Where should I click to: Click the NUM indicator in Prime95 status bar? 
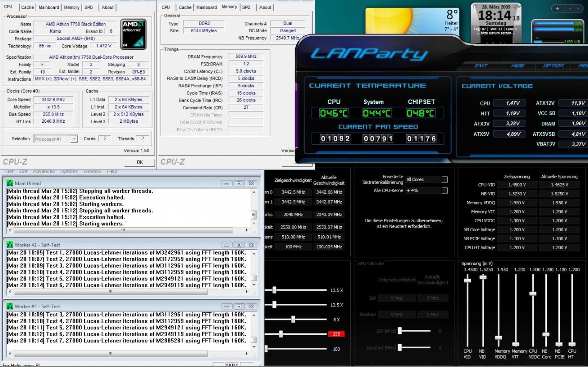pos(231,365)
